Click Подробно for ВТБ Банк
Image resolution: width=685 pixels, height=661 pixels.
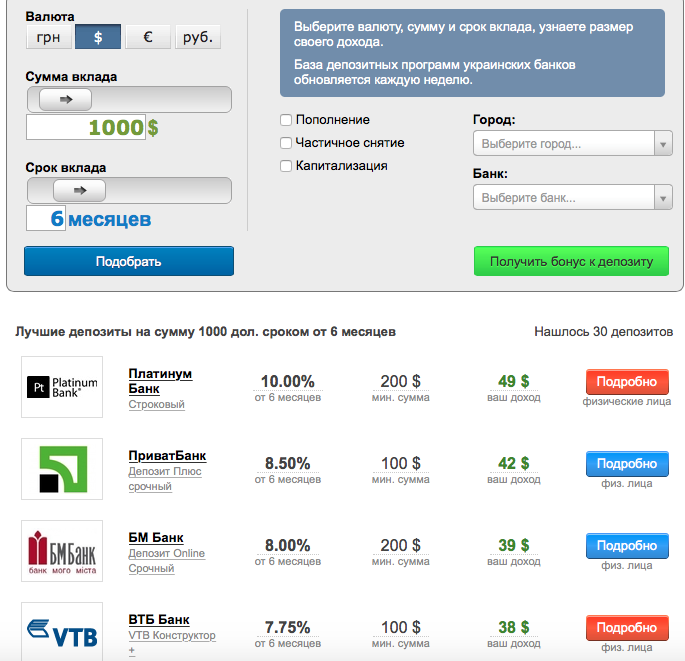tap(627, 628)
